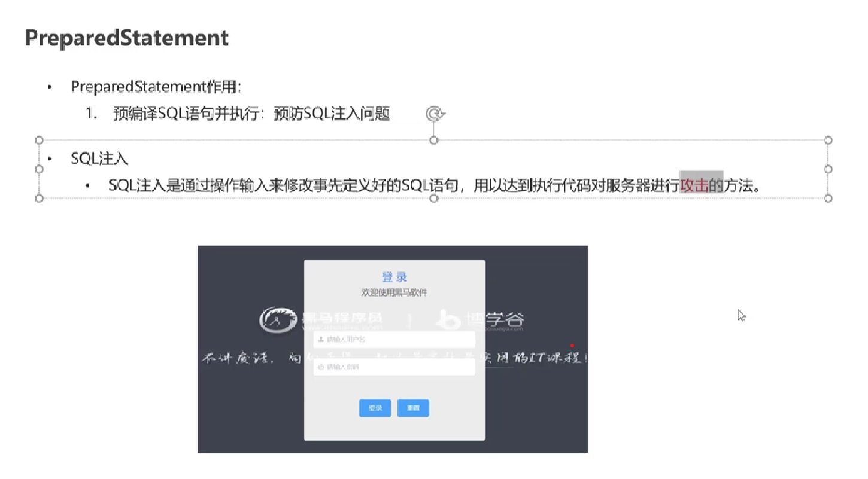Click the 黑马程序员 horse logo watermark

[x=320, y=320]
